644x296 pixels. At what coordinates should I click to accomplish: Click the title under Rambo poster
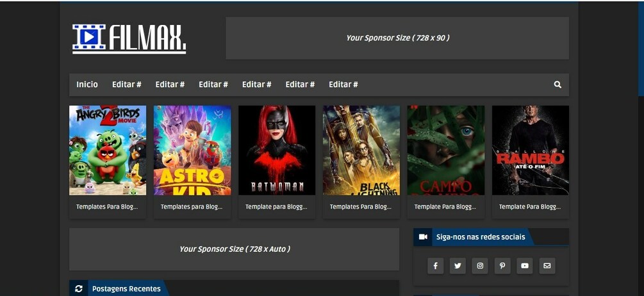click(x=530, y=207)
